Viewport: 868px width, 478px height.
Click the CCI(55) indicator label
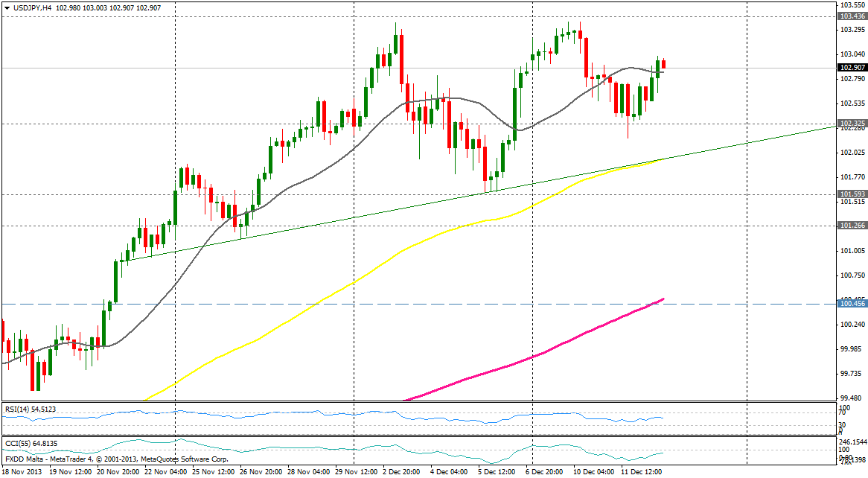(21, 444)
